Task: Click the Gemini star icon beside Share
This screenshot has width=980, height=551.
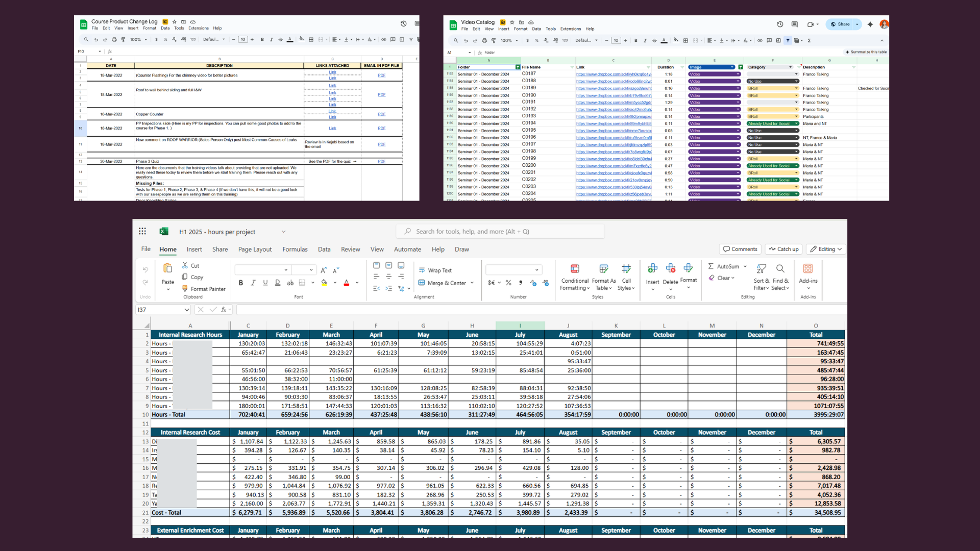Action: (870, 24)
